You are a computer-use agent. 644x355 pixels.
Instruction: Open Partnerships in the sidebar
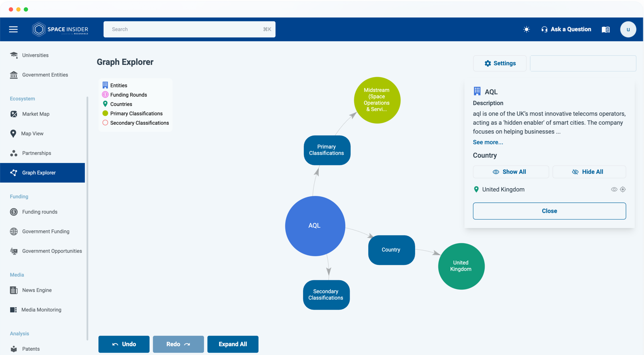42,153
